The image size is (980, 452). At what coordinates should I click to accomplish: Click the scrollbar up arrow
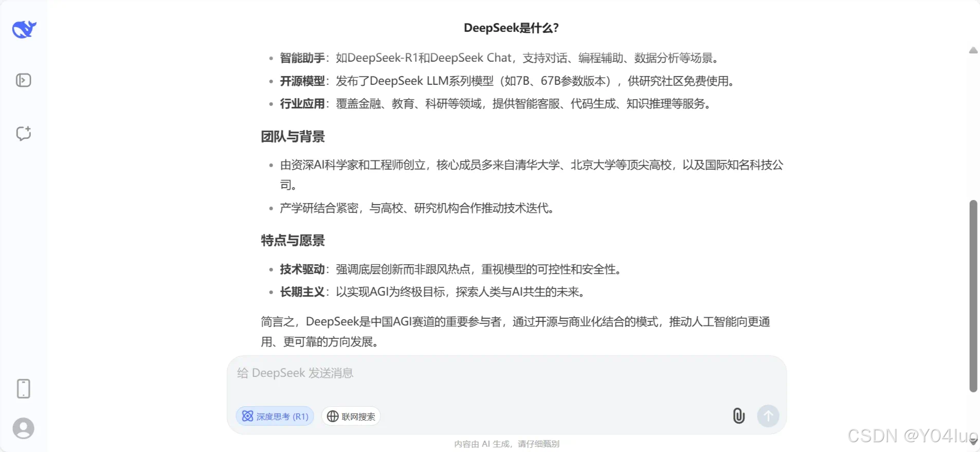click(973, 50)
